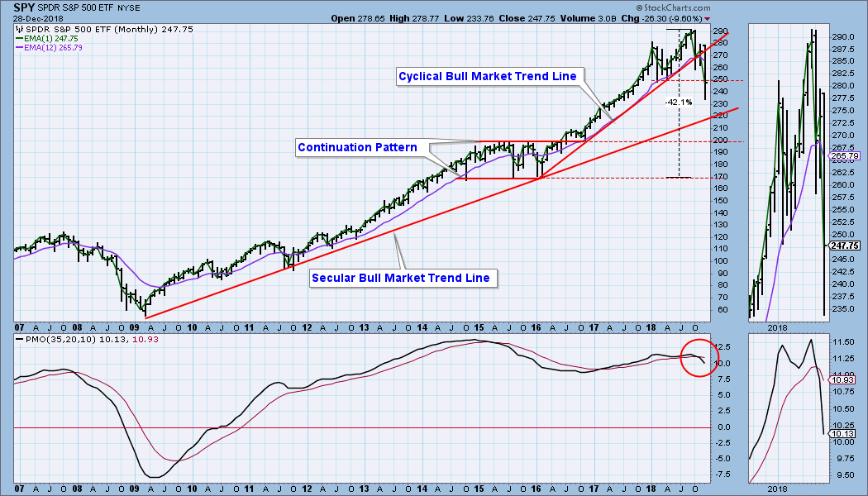Click the Chg -26.30 (-9.60%) value
This screenshot has width=868, height=496.
click(661, 18)
